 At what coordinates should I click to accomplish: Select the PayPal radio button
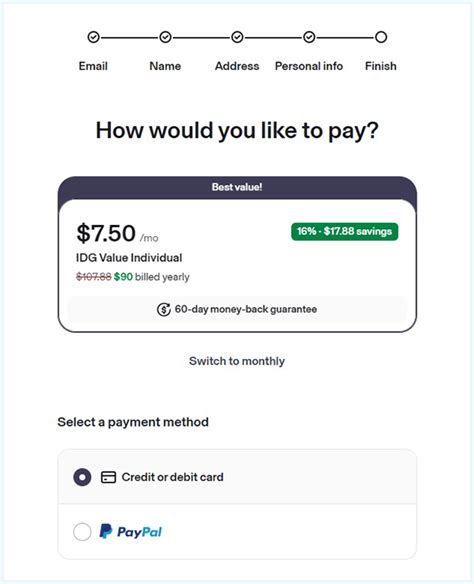(x=82, y=531)
